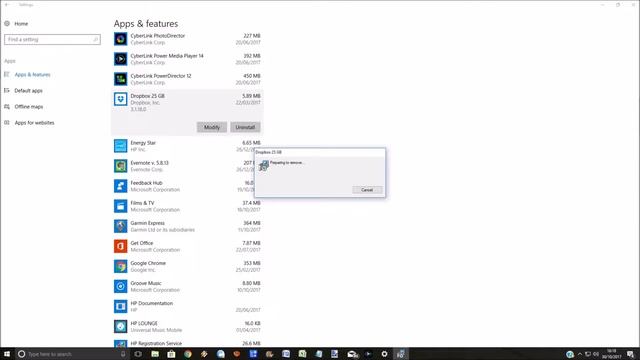Click the search magnifier in Find a setting
Screen dimensions: 640x360
[96, 40]
